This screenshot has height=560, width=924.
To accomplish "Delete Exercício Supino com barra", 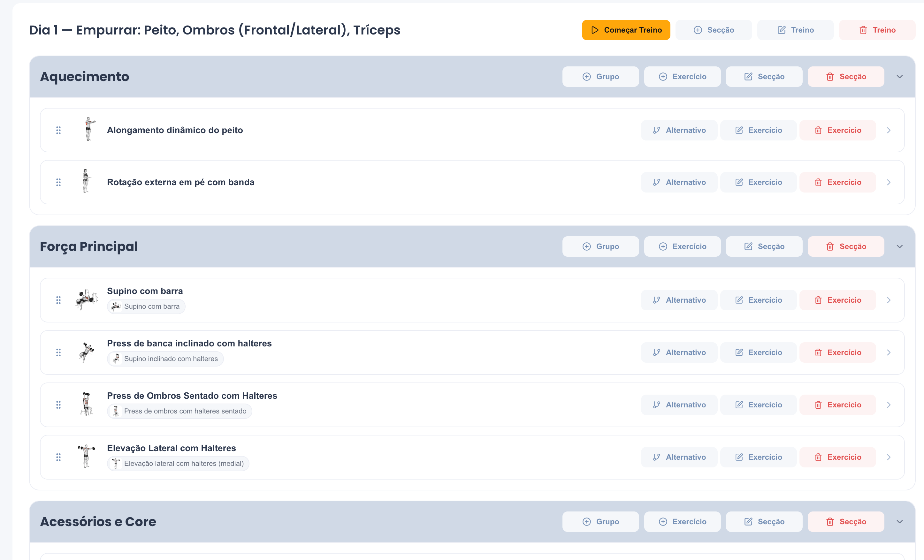I will point(837,300).
